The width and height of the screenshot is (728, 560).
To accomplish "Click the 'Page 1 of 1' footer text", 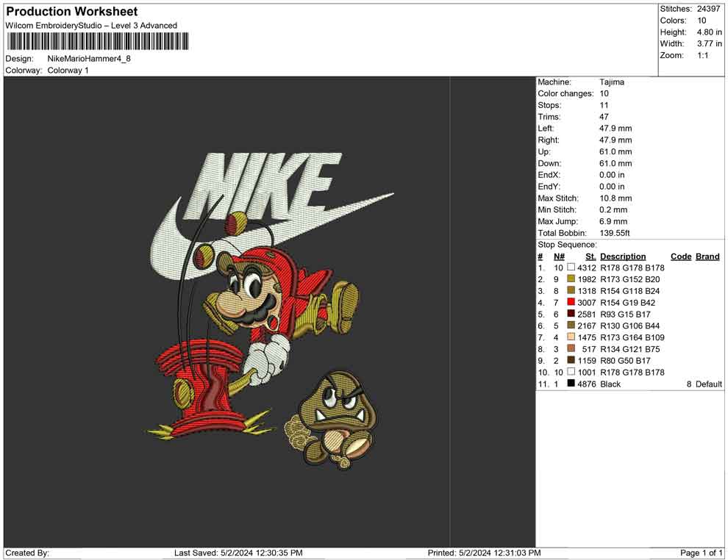I will click(701, 553).
